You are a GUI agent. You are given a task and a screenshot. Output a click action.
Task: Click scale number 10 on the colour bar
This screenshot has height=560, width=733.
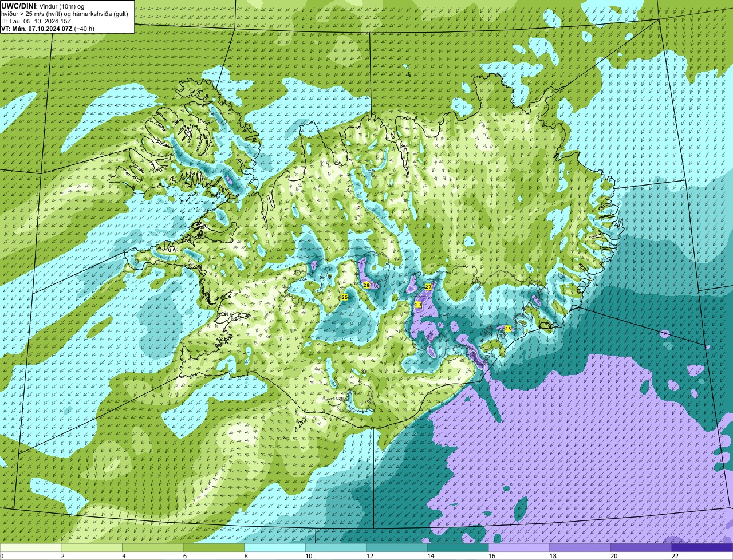click(309, 556)
